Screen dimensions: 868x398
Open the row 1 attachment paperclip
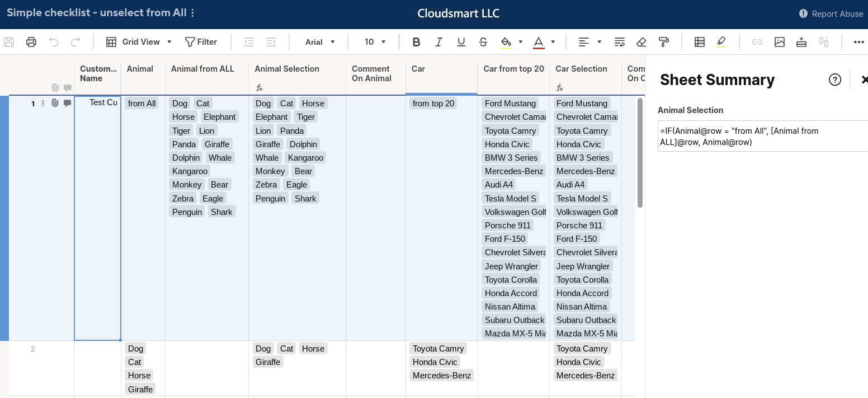tap(55, 103)
